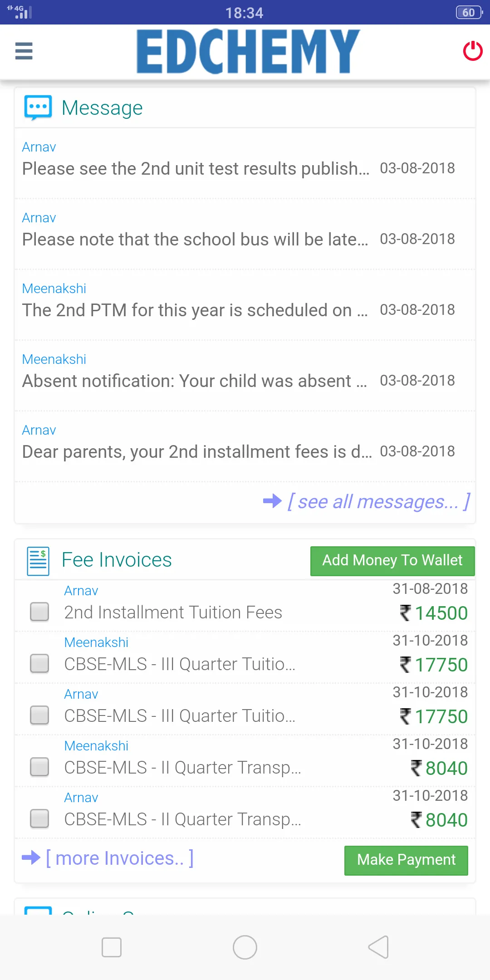
Task: Tap the Fee Invoices document icon
Action: click(x=38, y=561)
